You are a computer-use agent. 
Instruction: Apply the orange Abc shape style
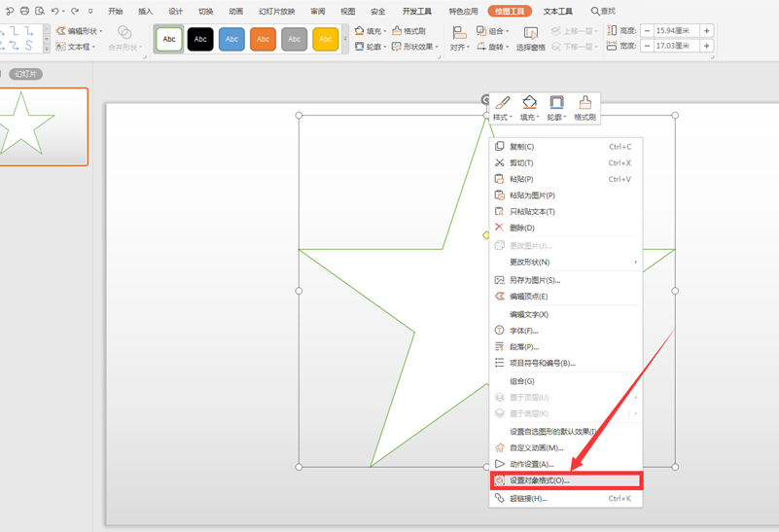tap(263, 39)
